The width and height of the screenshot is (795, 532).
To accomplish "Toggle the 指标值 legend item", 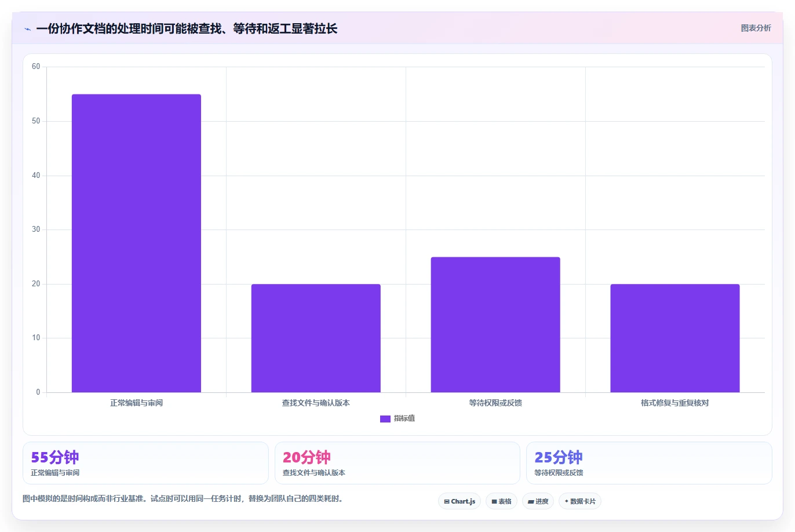I will pyautogui.click(x=397, y=418).
